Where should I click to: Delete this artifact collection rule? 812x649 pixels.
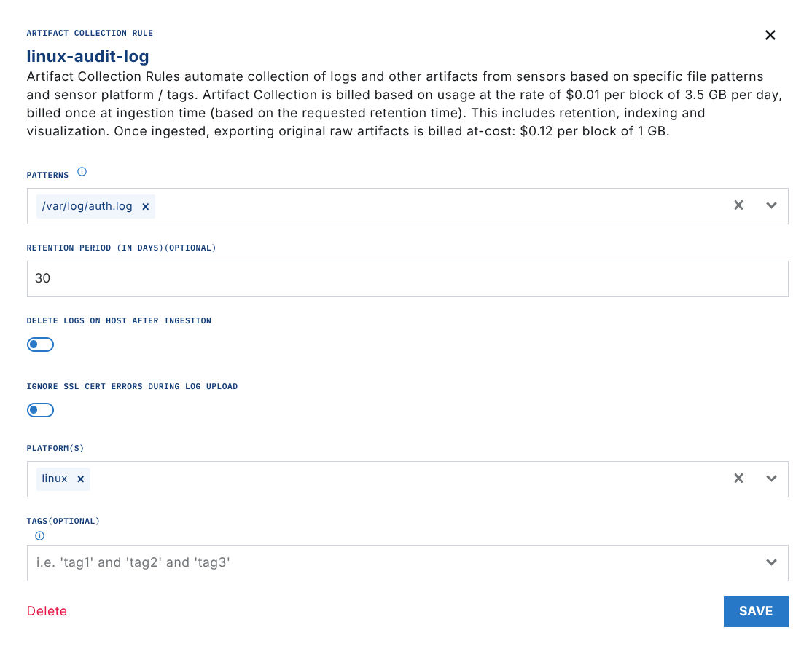(47, 611)
